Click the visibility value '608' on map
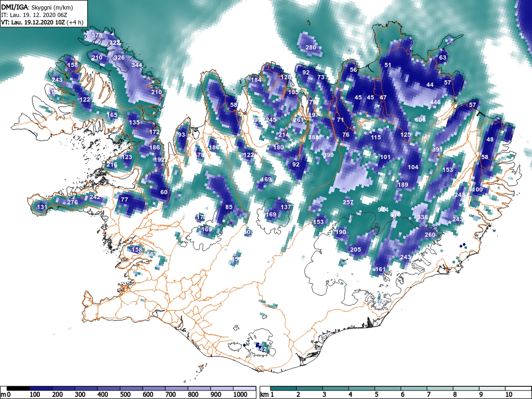 (420, 119)
